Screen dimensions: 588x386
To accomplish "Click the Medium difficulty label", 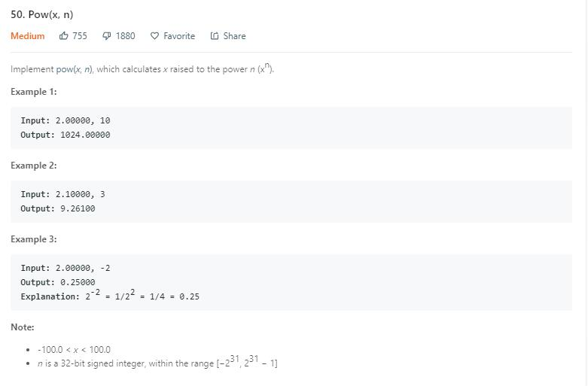I will [x=28, y=36].
